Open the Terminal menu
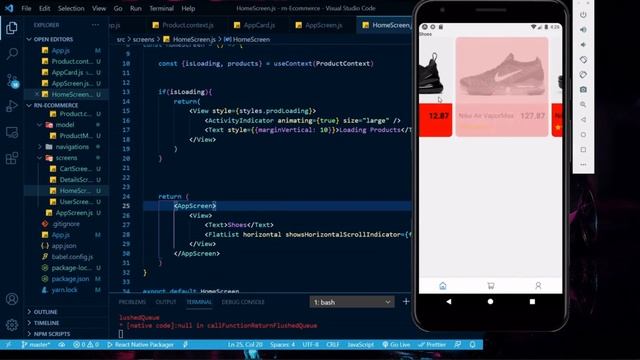 coord(161,8)
